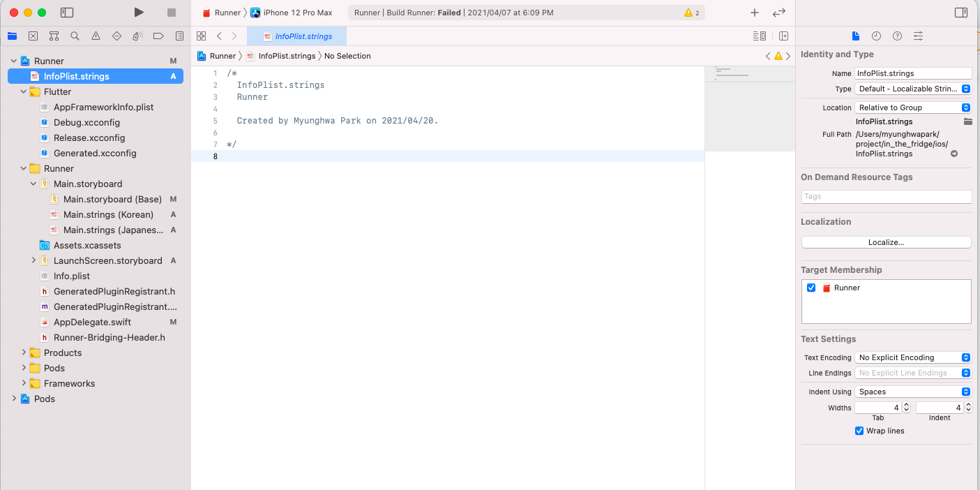Click the build status Failed bar
980x490 pixels.
(526, 13)
